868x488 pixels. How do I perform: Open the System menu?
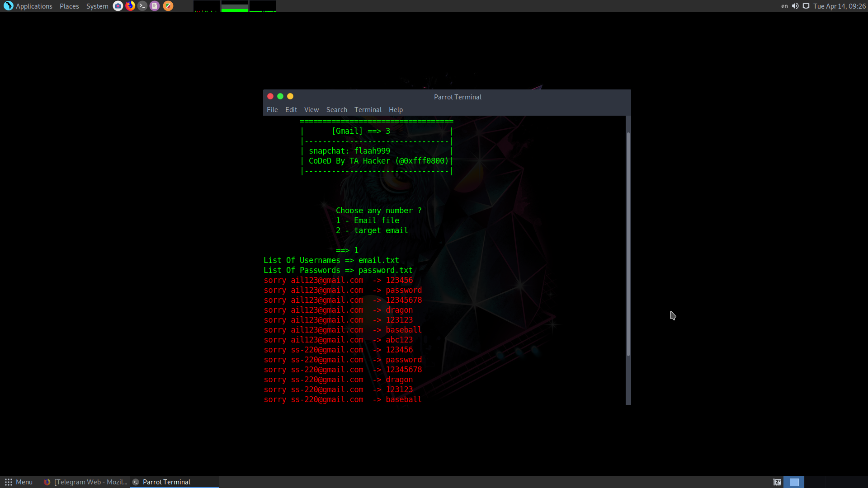97,6
